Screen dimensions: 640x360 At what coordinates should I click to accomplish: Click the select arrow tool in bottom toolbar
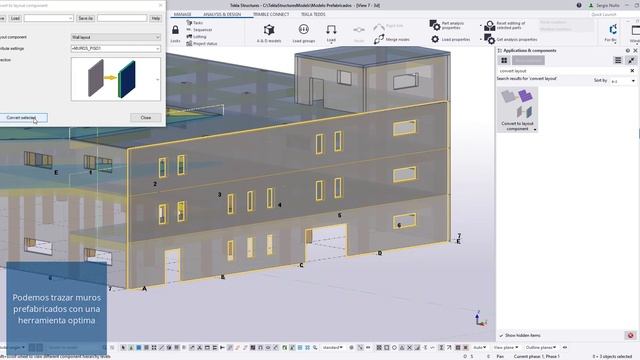tap(123, 348)
